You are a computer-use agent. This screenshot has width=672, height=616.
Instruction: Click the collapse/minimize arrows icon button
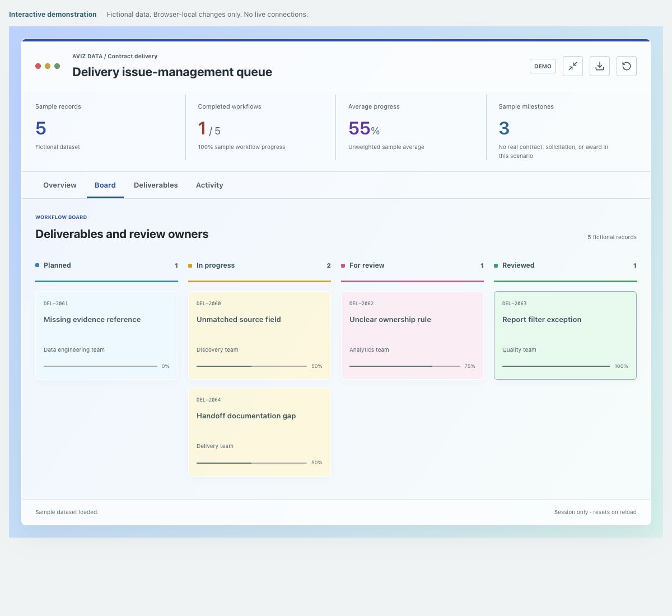573,66
